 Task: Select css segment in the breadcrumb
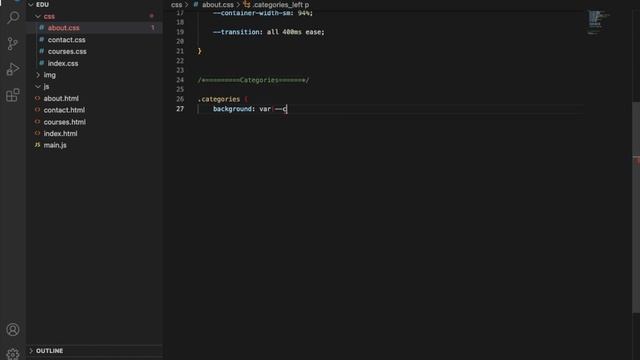pos(176,5)
